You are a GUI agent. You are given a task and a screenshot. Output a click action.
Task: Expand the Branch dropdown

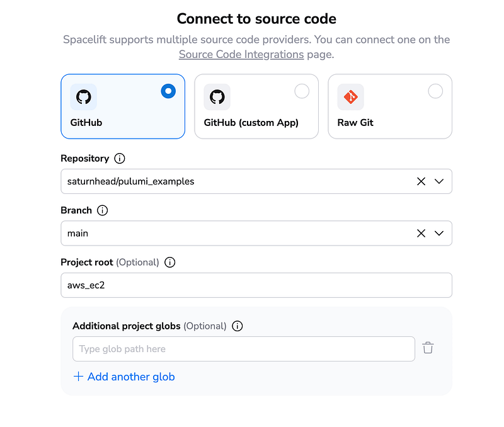pyautogui.click(x=439, y=233)
